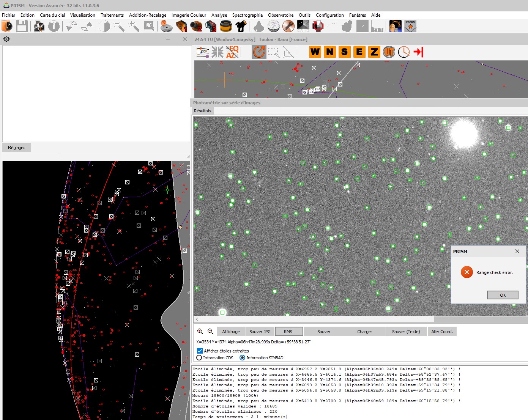Click the FOCUS star icon in toolbar
The image size is (528, 420).
410,26
